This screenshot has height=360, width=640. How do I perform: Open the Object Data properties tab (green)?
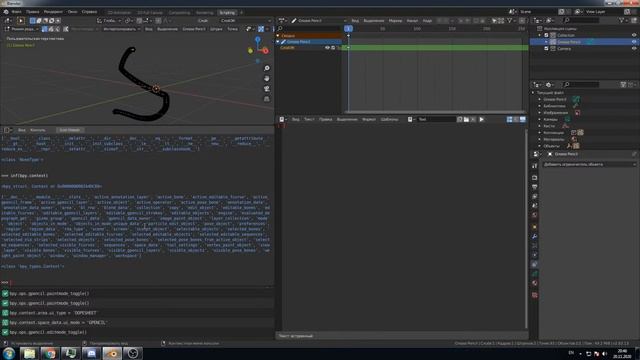[534, 274]
